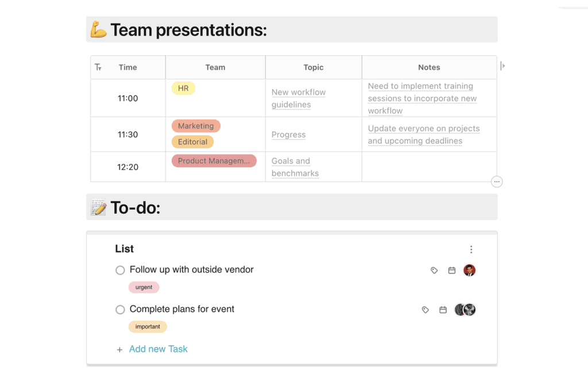Click the memo emoji beside the To-do heading
Screen dimensions: 588x381
98,207
